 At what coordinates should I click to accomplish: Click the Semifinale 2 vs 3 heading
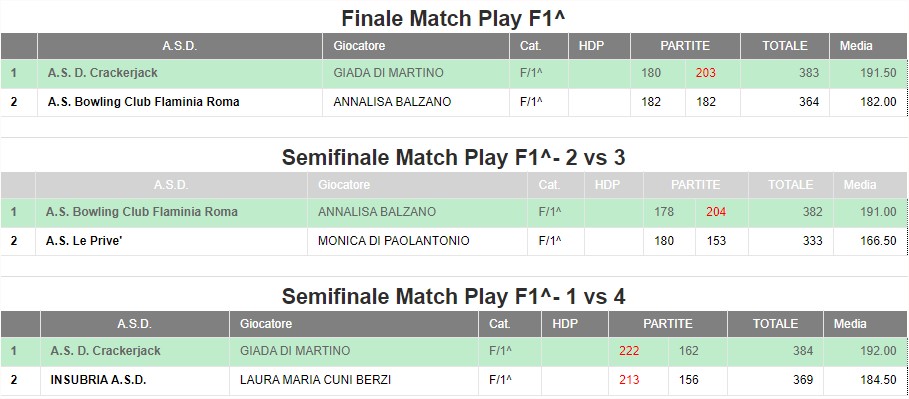[453, 158]
